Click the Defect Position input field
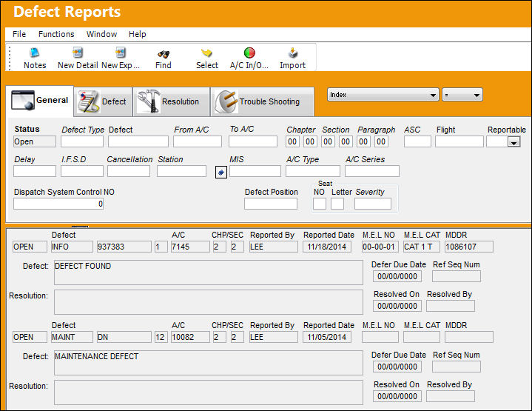This screenshot has width=532, height=411. 271,204
